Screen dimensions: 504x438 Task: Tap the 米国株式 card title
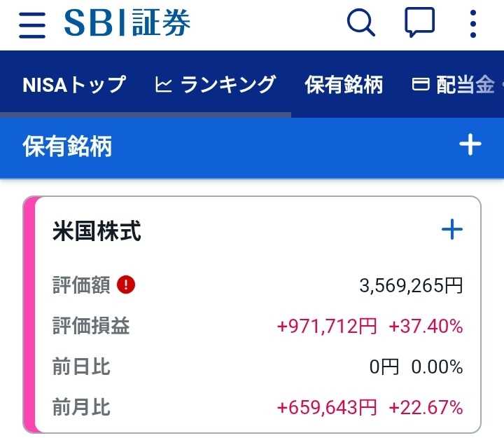pyautogui.click(x=97, y=231)
